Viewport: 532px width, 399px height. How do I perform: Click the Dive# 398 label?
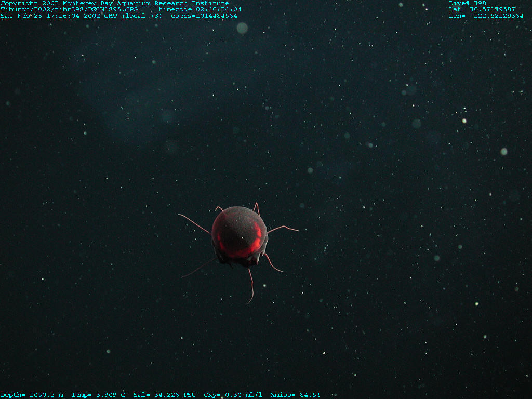pos(468,3)
